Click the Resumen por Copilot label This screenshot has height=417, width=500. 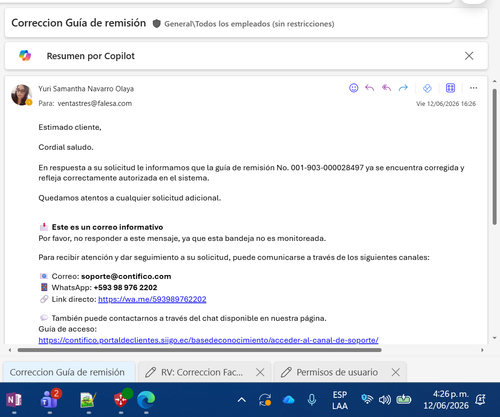91,56
